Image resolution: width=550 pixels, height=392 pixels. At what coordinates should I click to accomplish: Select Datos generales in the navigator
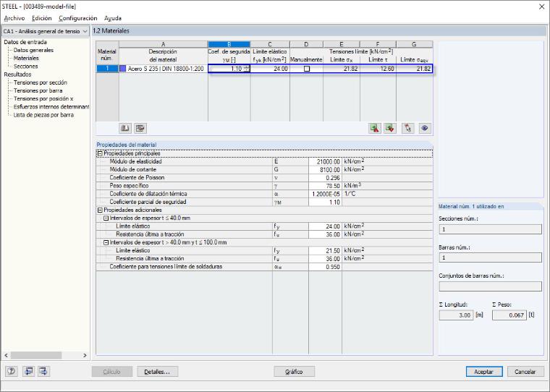[x=34, y=50]
